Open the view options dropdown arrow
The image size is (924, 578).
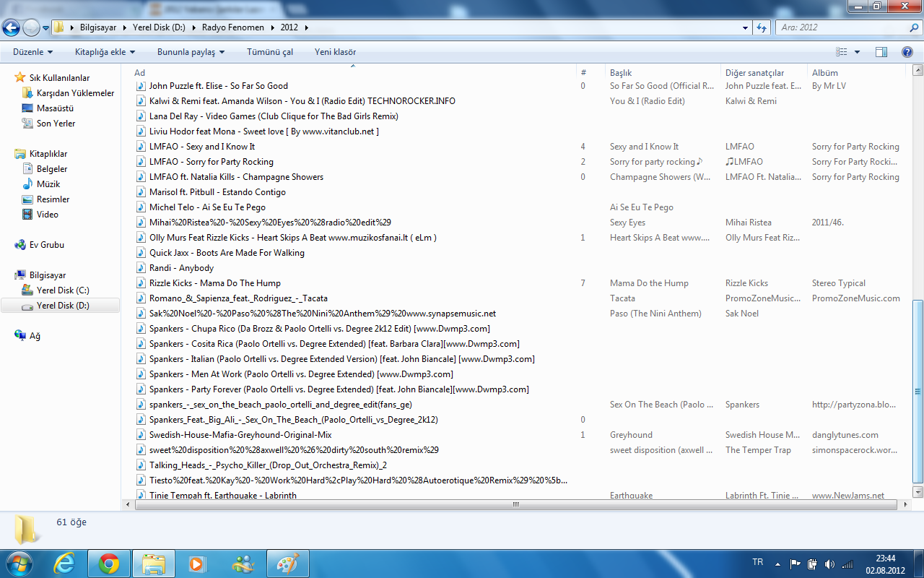click(857, 52)
